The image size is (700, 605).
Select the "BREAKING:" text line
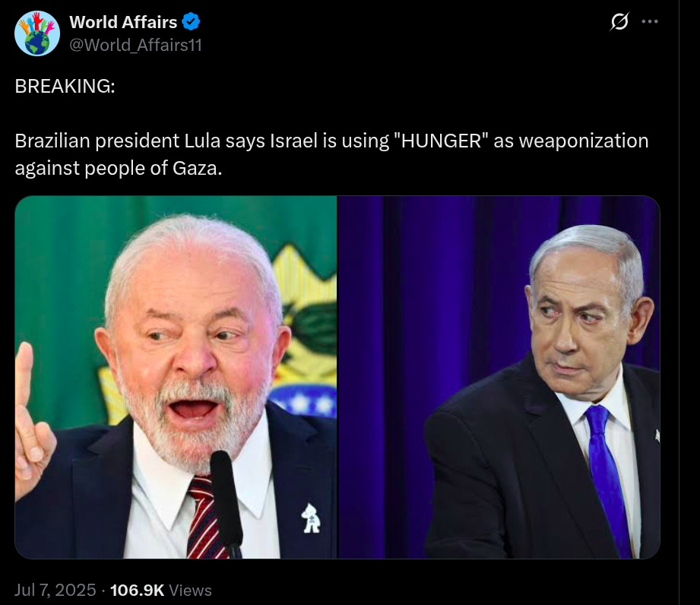[65, 86]
